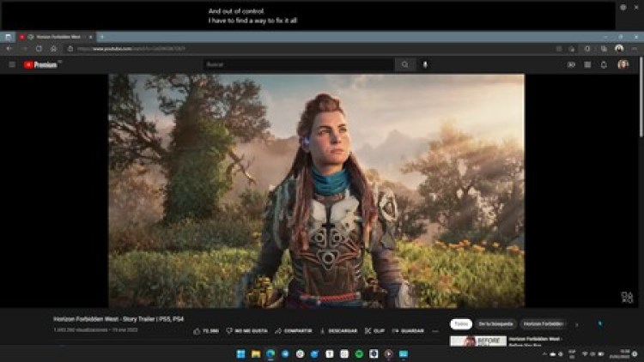Save the video with GUARDAR
Screen dimensions: 644x362
tap(408, 331)
